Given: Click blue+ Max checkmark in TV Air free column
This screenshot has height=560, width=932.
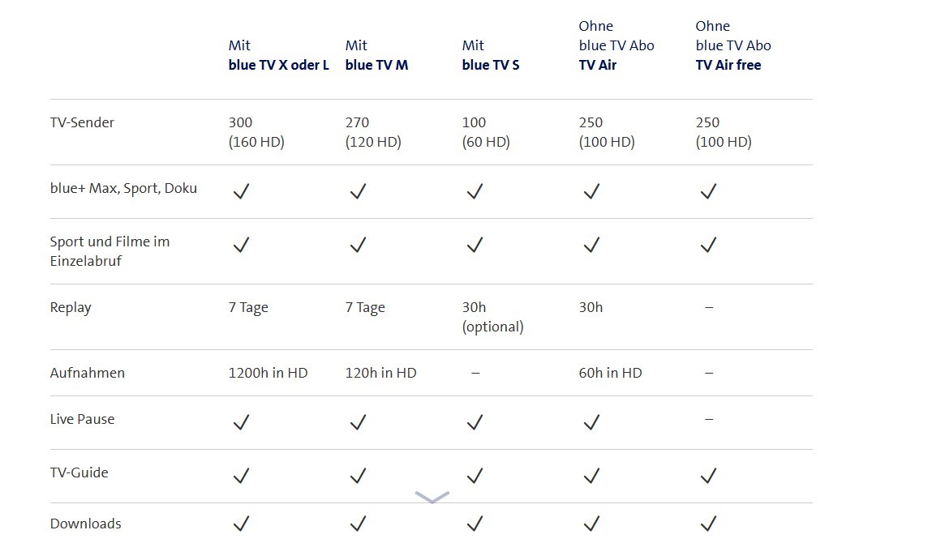Looking at the screenshot, I should click(x=708, y=191).
